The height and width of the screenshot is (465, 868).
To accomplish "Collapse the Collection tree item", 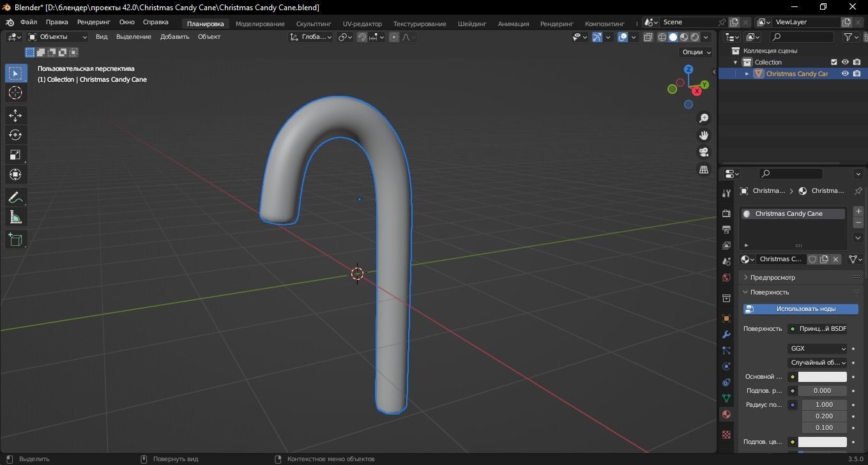I will [x=735, y=62].
